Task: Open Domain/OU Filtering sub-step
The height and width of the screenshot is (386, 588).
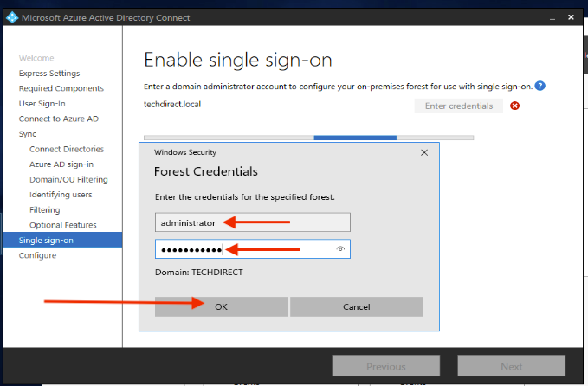Action: click(68, 179)
